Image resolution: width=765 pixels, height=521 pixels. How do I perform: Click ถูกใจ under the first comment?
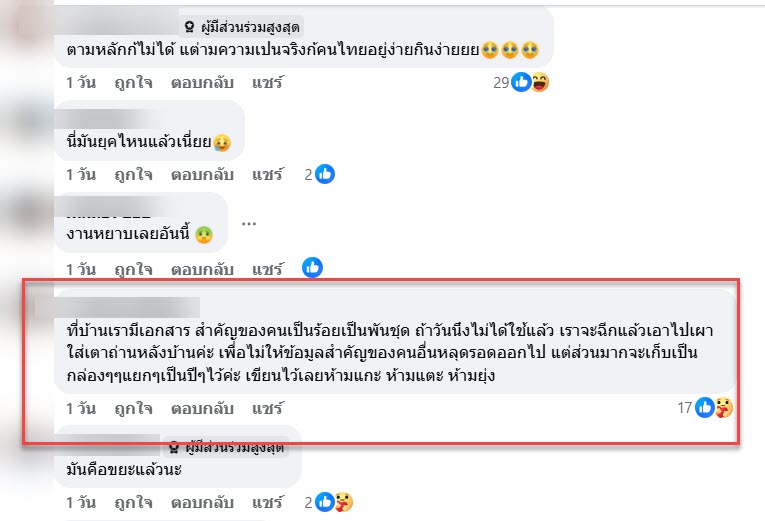click(133, 82)
